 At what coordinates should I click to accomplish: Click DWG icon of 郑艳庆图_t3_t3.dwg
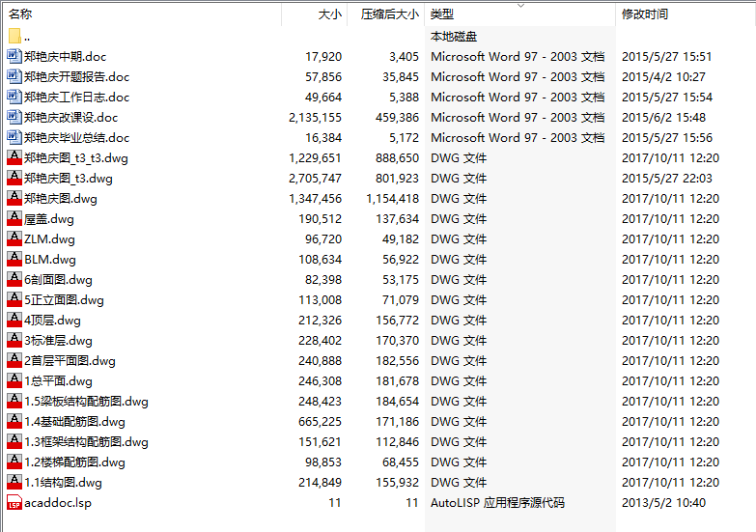14,157
